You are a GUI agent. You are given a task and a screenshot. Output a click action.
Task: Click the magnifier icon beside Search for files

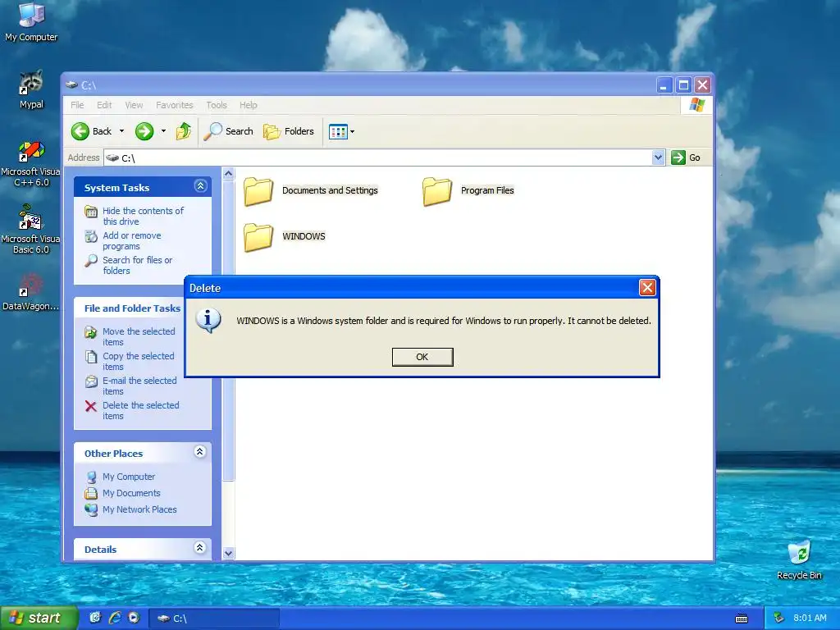pos(91,261)
